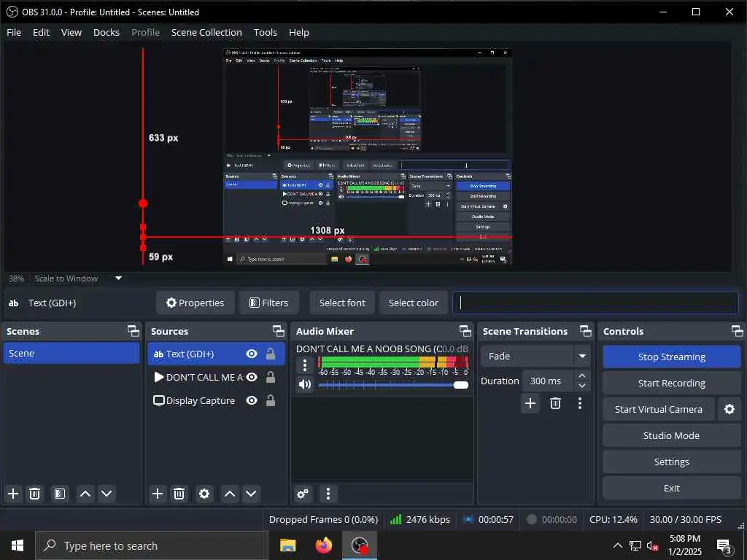
Task: Click Select color button
Action: pos(413,303)
